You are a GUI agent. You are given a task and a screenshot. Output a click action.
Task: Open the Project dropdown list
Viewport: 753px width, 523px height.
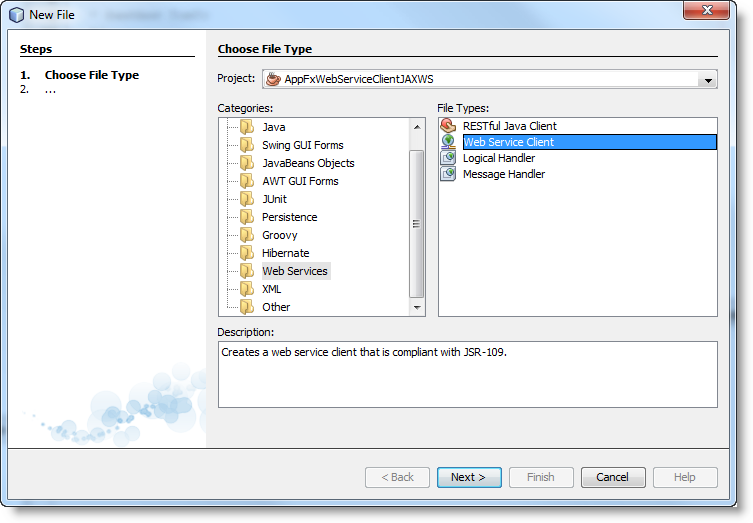tap(708, 80)
